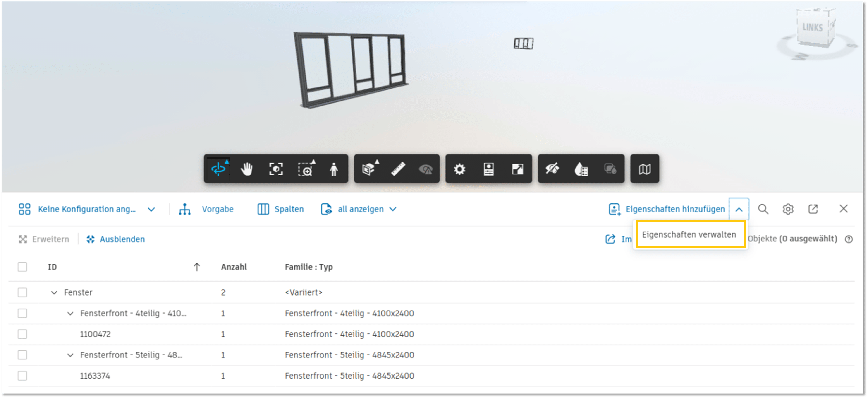
Task: Select the Orbit tool in viewer toolbar
Action: click(219, 169)
